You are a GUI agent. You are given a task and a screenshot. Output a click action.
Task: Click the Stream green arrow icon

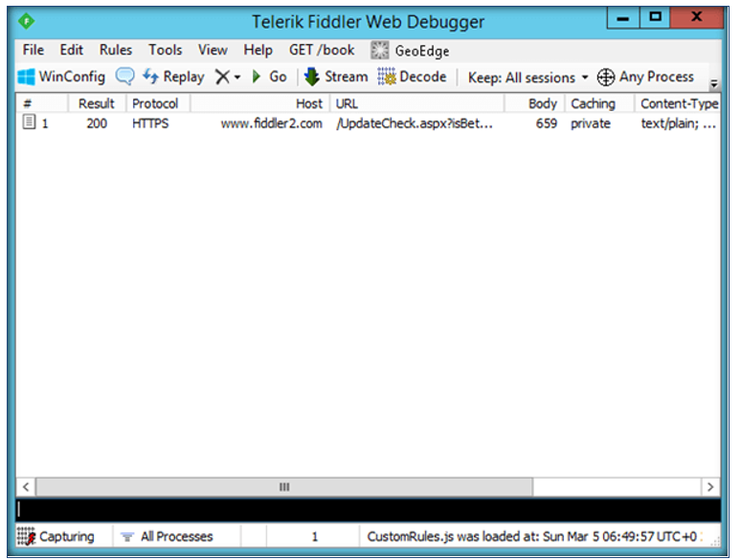tap(312, 77)
